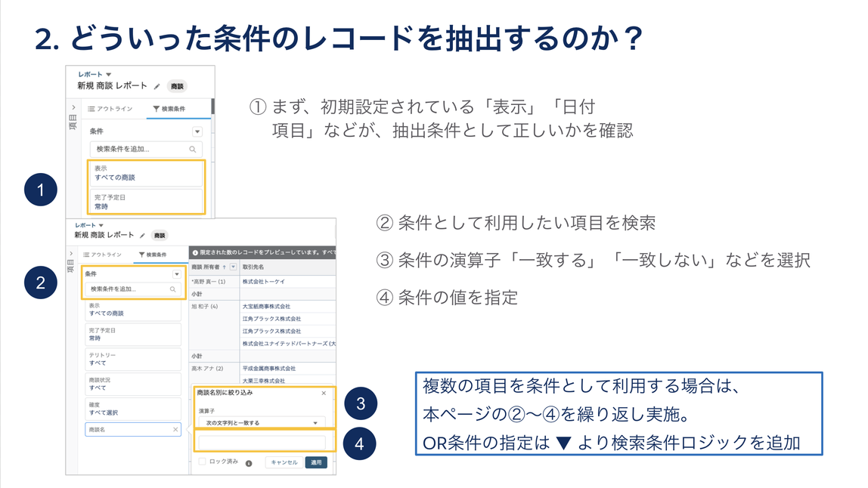Viewport: 868px width, 488px height.
Task: Open the 完了予定日 常時 filter in lower panel
Action: (132, 334)
